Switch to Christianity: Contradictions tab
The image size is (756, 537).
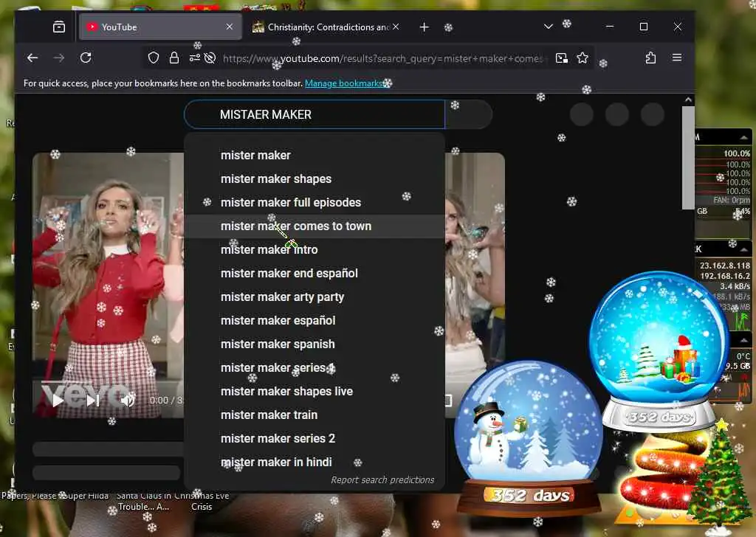click(326, 27)
